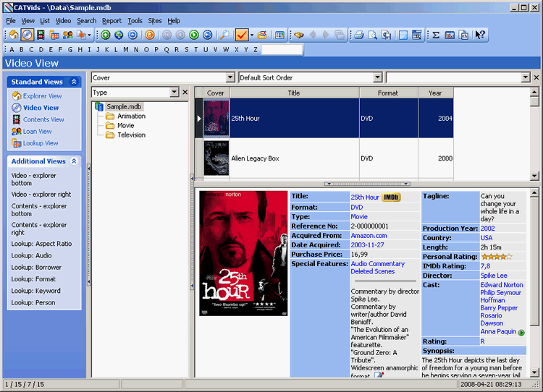Open the Report menu
This screenshot has width=543, height=392.
[111, 21]
